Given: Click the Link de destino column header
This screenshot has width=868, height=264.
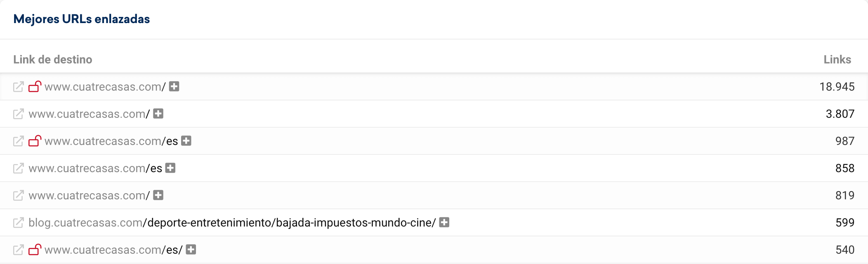Looking at the screenshot, I should [x=53, y=59].
